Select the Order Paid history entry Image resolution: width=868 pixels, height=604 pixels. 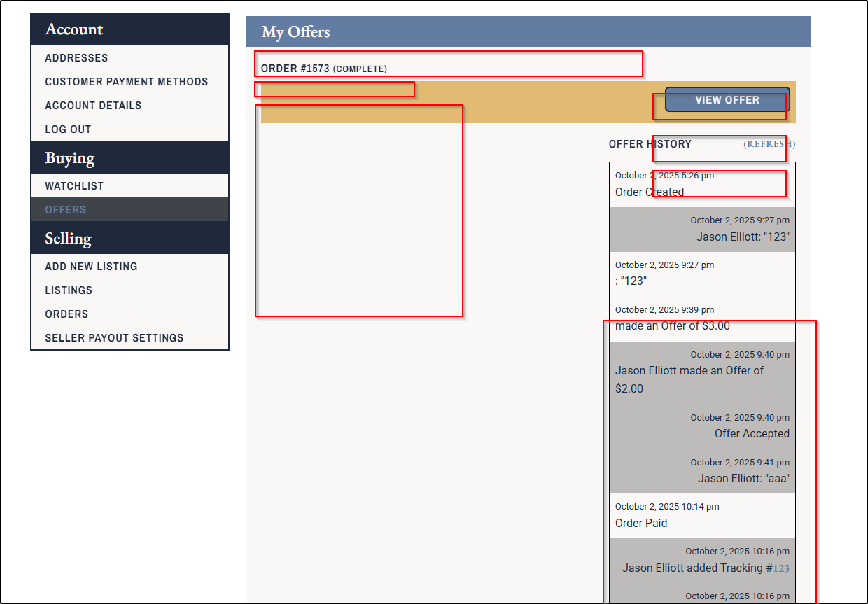point(640,524)
